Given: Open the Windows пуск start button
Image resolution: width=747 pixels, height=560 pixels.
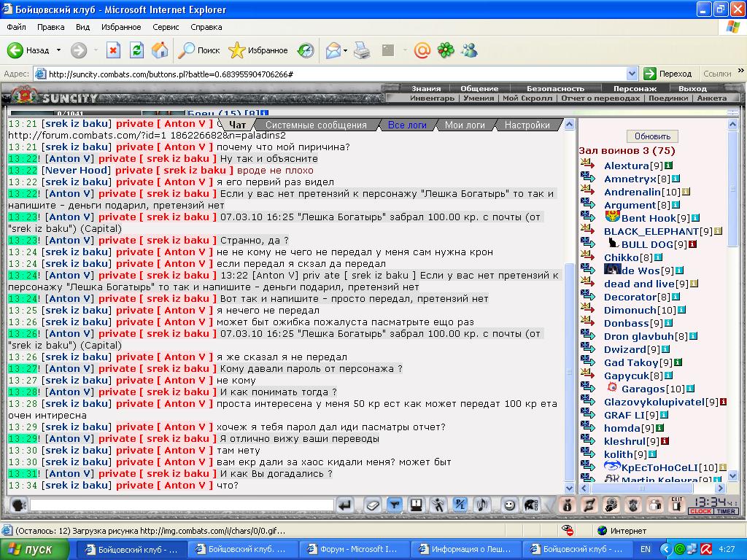Looking at the screenshot, I should [x=35, y=550].
